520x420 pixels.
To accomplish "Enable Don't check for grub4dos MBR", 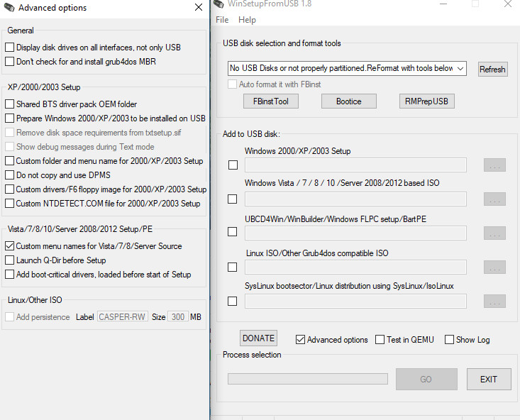I will pyautogui.click(x=10, y=62).
